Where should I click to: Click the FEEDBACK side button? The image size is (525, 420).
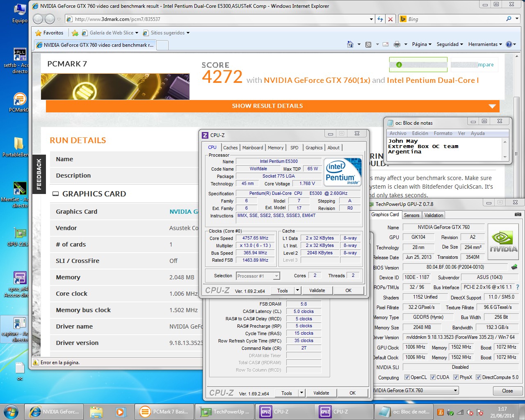[39, 174]
